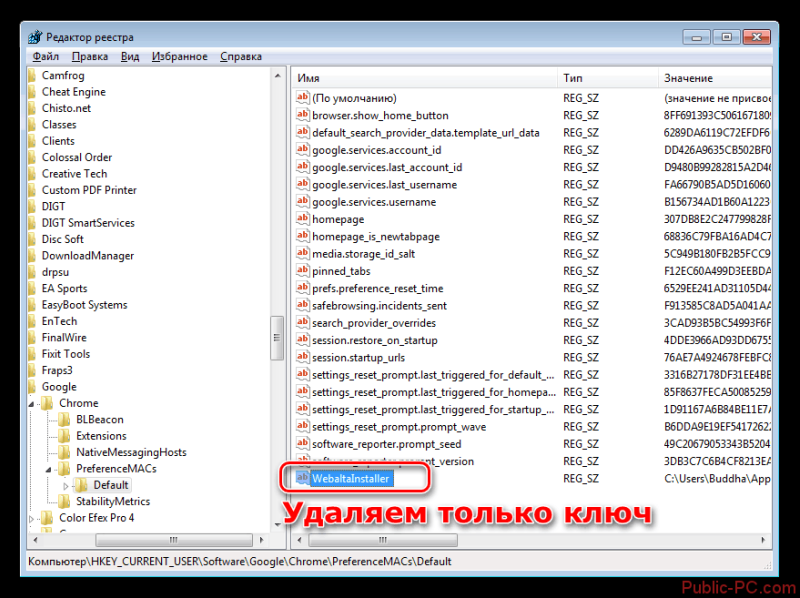
Task: Click tree pane horizontal scroll right arrow
Action: pyautogui.click(x=262, y=539)
